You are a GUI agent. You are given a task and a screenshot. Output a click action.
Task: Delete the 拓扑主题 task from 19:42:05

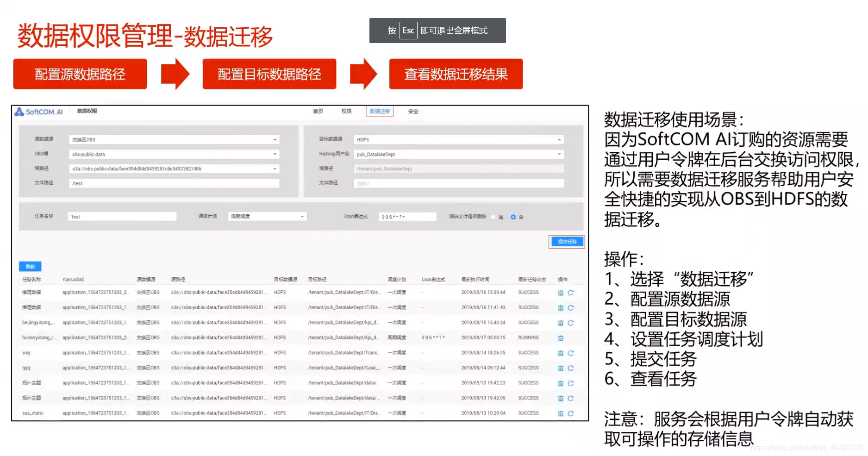(x=561, y=398)
